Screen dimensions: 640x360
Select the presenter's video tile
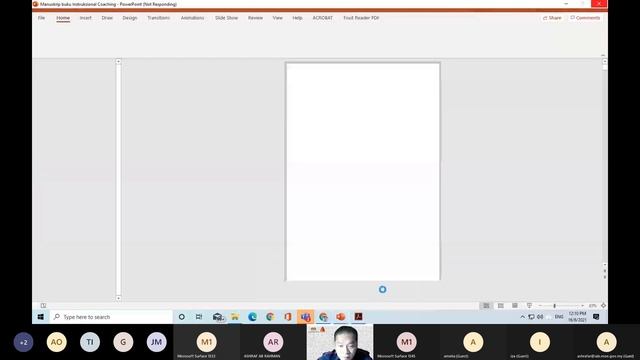[340, 342]
